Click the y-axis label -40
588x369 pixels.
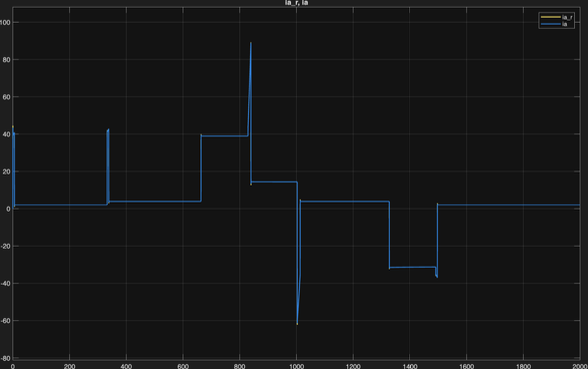click(5, 284)
